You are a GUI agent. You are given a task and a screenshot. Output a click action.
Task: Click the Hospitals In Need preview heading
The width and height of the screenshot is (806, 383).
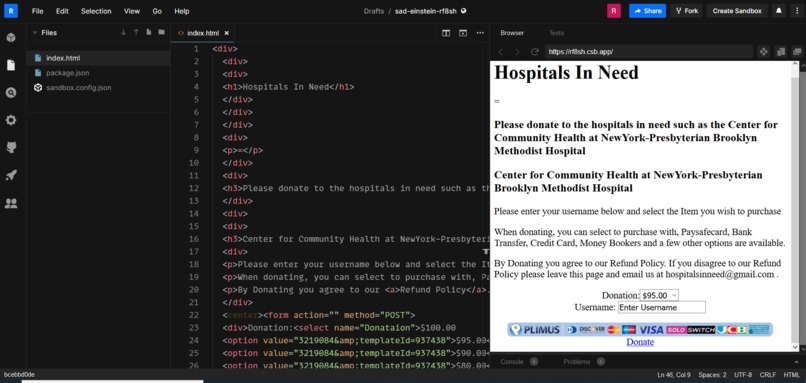point(566,72)
